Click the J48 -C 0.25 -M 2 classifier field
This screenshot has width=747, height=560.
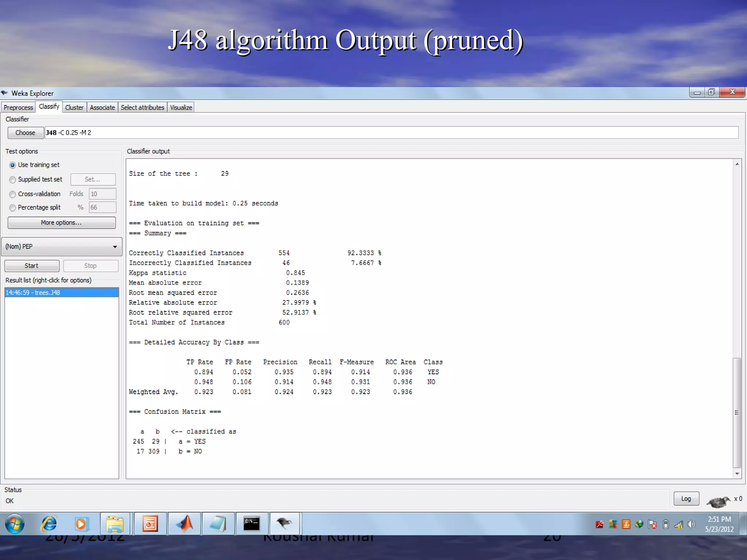point(391,133)
